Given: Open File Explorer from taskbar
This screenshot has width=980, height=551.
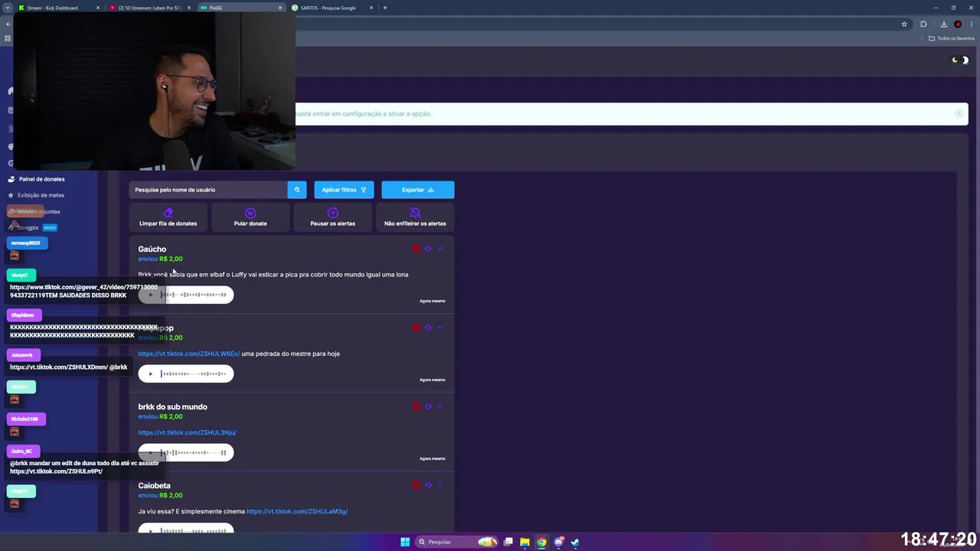Looking at the screenshot, I should [x=524, y=542].
